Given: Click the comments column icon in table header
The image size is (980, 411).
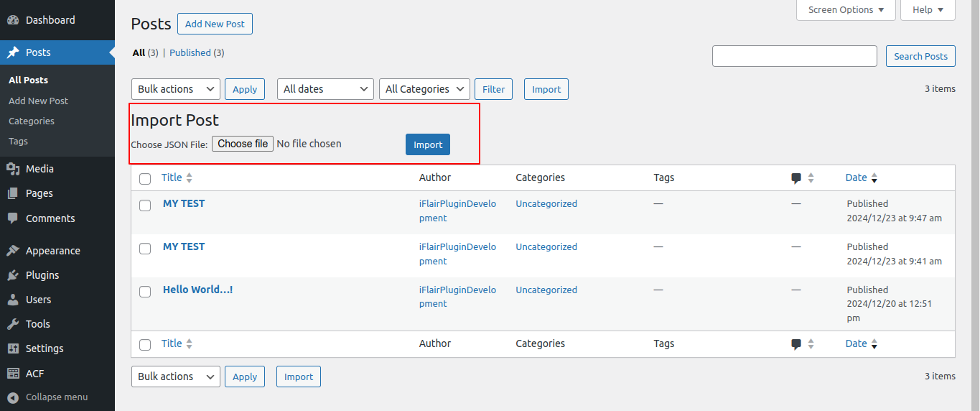Looking at the screenshot, I should [x=796, y=178].
